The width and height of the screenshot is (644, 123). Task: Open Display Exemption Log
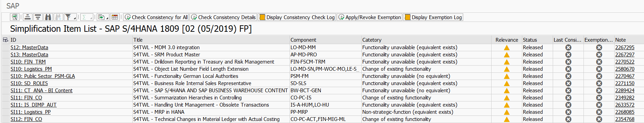(x=433, y=17)
